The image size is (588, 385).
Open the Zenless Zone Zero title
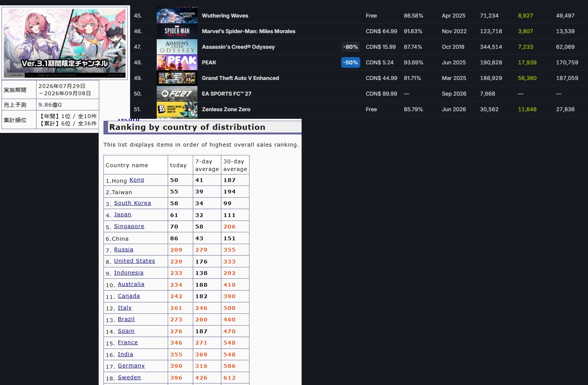226,109
